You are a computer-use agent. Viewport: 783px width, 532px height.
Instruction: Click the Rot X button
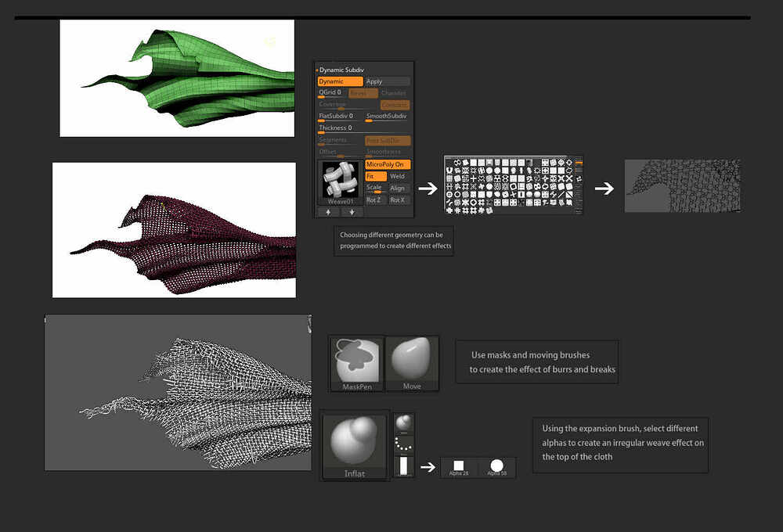(399, 200)
